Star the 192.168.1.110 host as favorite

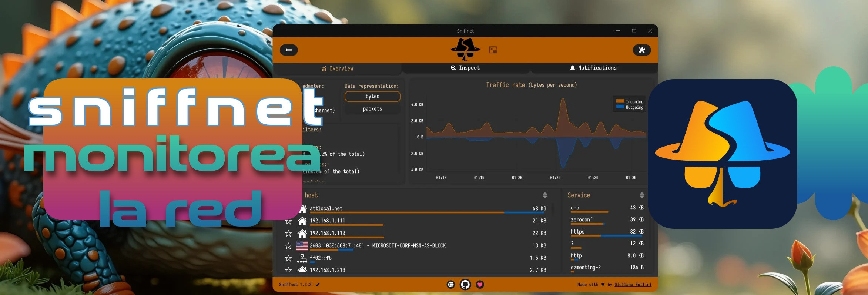(288, 234)
